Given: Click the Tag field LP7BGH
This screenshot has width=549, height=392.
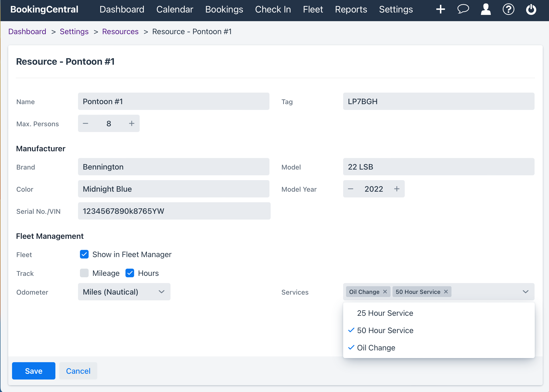Looking at the screenshot, I should [438, 101].
